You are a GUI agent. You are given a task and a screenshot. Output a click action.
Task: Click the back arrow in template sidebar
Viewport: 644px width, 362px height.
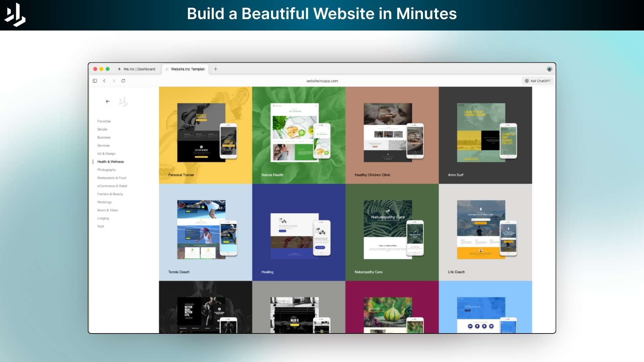tap(108, 101)
